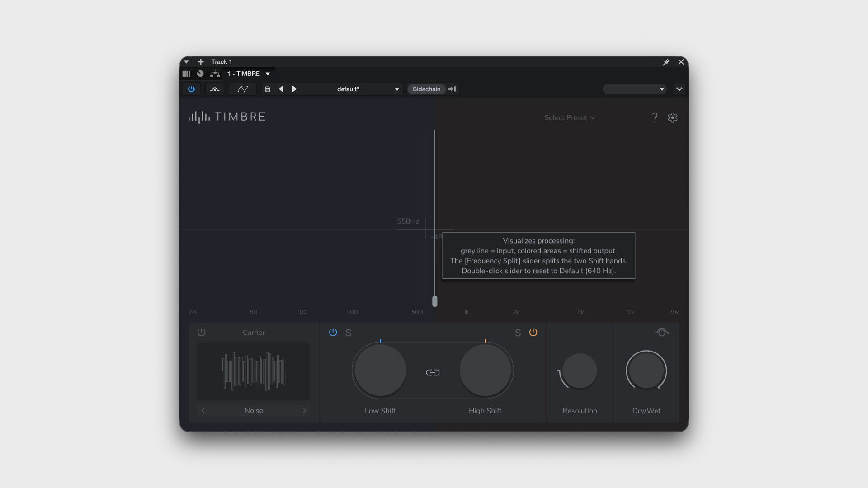Click the preset save page icon

268,89
